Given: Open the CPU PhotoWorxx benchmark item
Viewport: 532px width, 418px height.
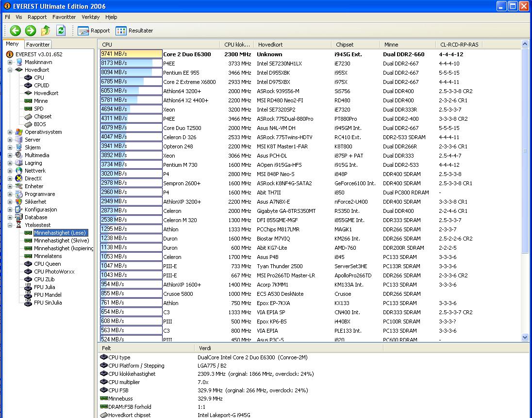Looking at the screenshot, I should click(x=54, y=272).
